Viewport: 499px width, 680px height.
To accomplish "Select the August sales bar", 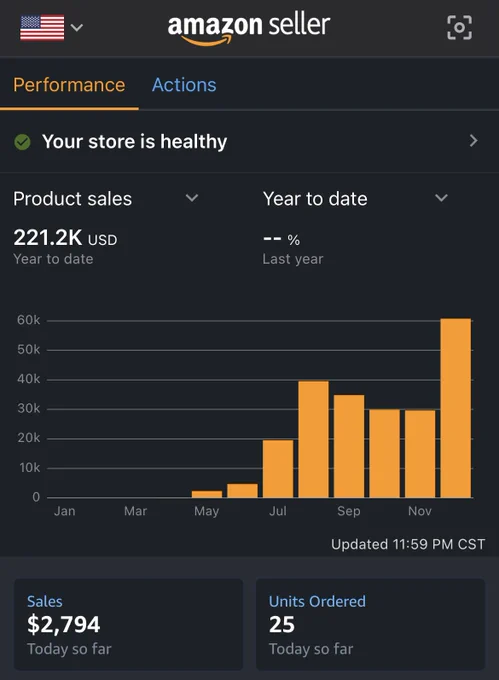I will coord(313,439).
